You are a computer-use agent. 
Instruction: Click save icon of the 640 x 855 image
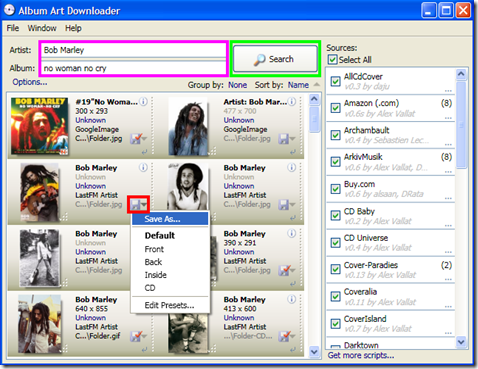coord(136,336)
